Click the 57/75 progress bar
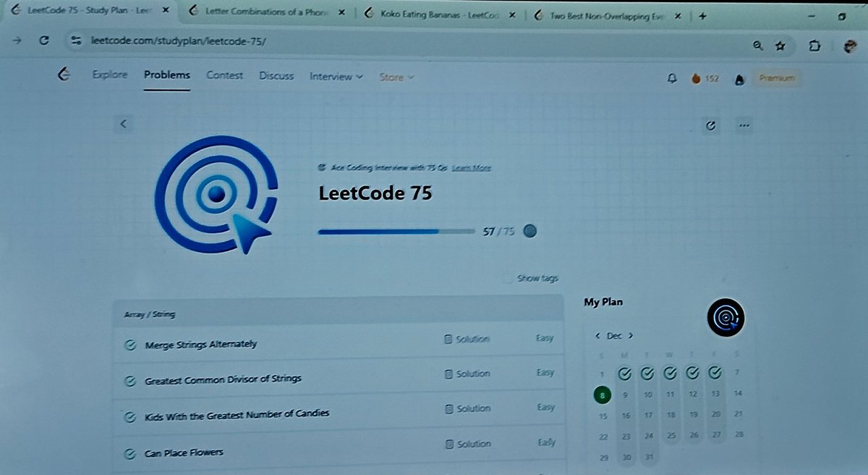 point(396,232)
